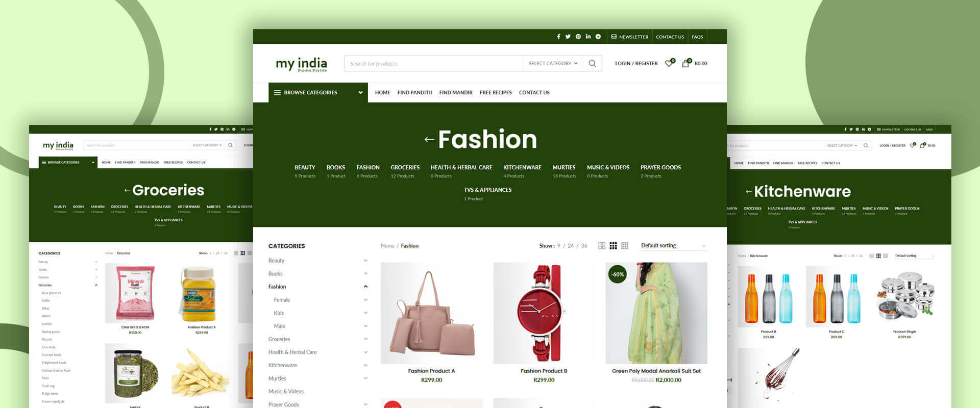Viewport: 980px width, 408px height.
Task: Open the shopping cart icon showing R0.00
Action: point(687,63)
